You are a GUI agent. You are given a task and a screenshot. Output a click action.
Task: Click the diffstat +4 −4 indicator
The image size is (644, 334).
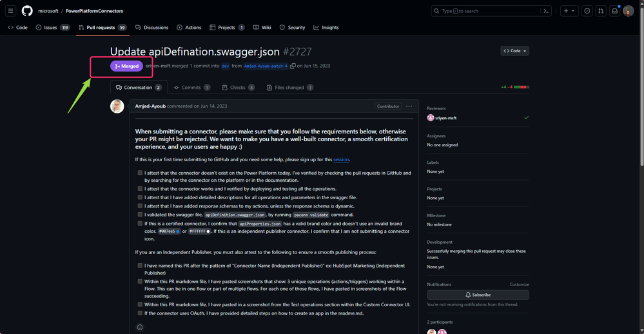[515, 87]
